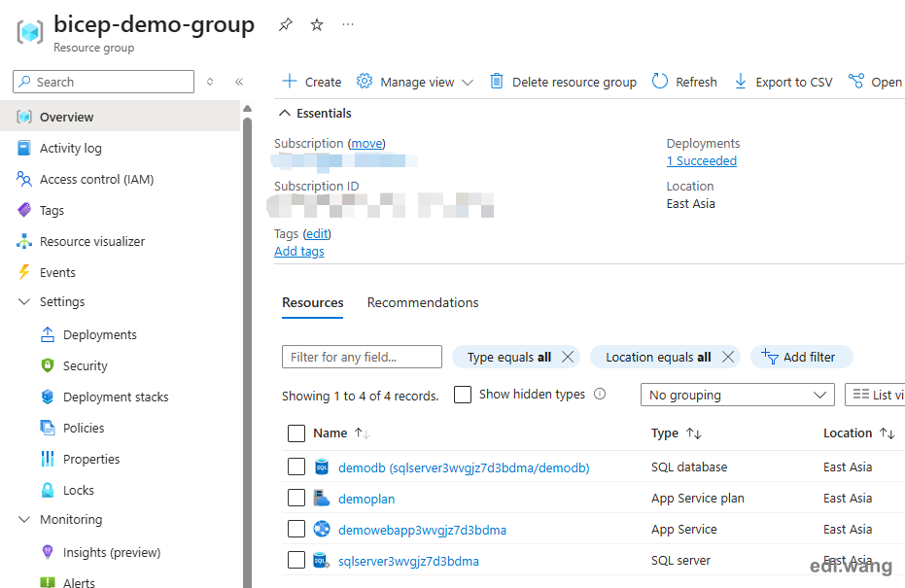Open the Manage view dropdown
Image resolution: width=905 pixels, height=588 pixels.
click(414, 82)
